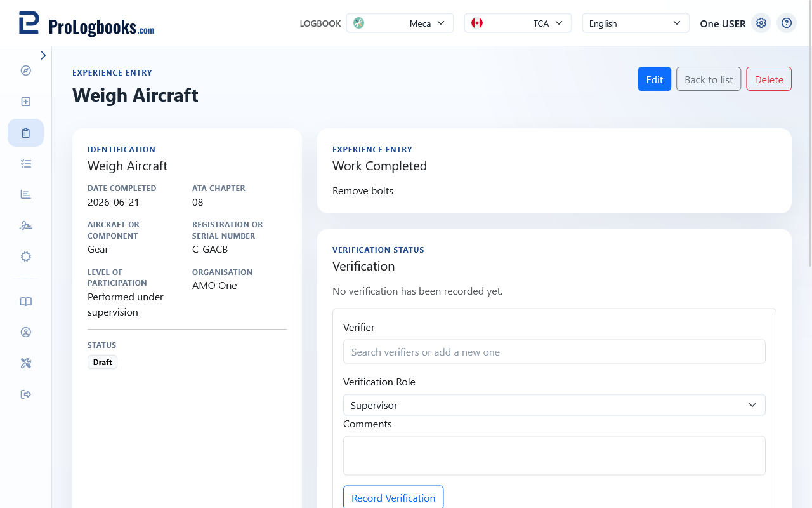Open the Meca logbook dropdown
The image size is (812, 508).
pos(400,23)
